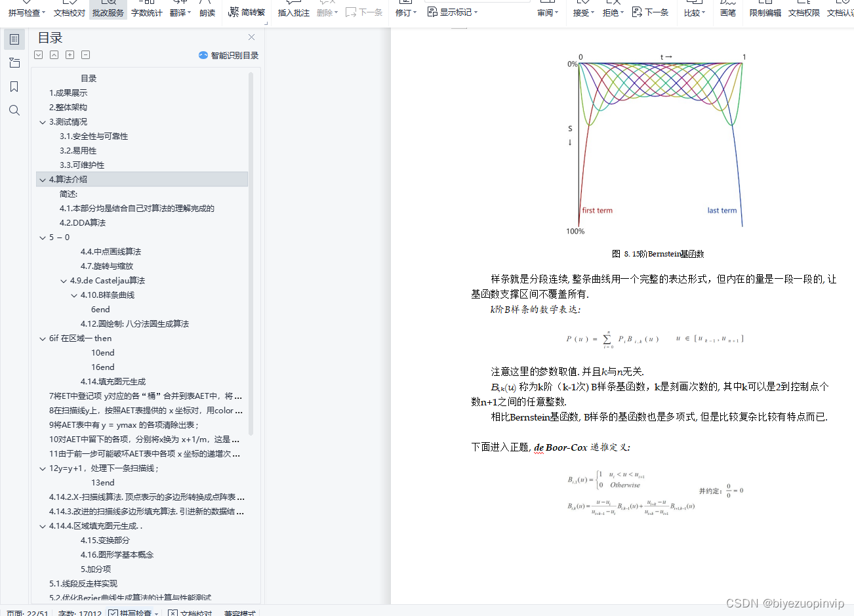Open the 翻译 dropdown menu
854x616 pixels.
point(178,12)
